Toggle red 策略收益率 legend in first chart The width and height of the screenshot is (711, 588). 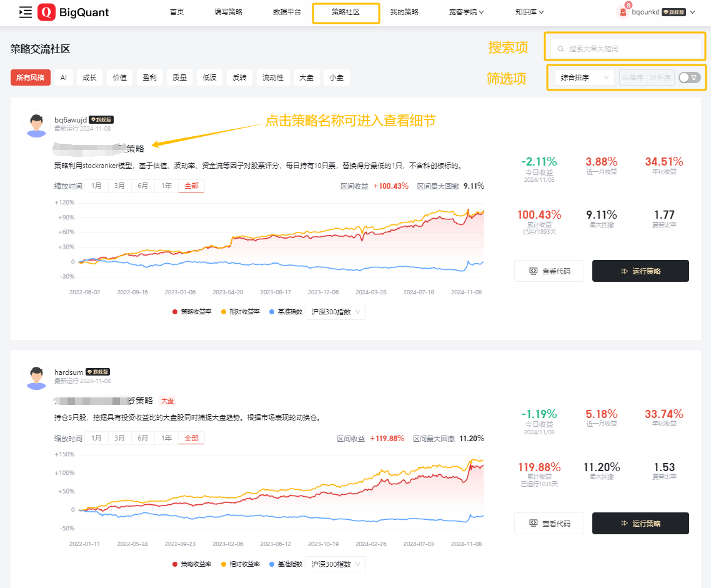192,311
